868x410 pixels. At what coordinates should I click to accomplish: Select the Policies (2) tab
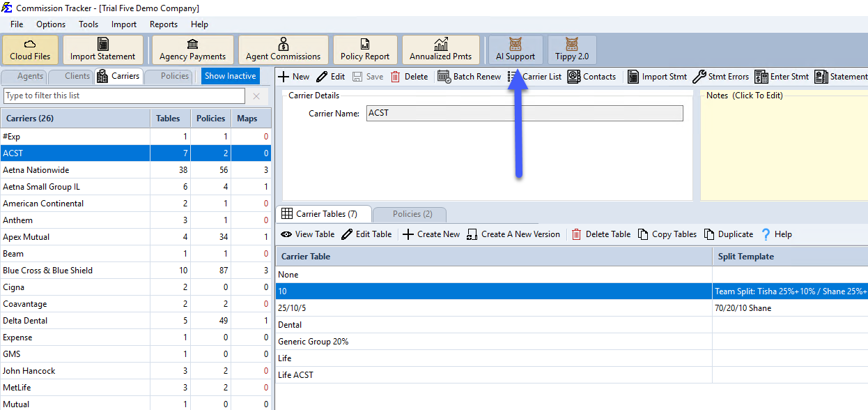point(410,214)
